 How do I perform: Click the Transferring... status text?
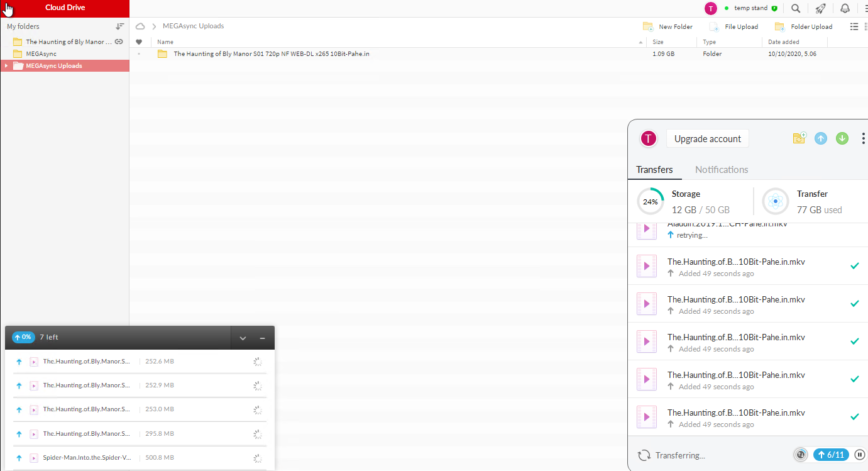(680, 455)
